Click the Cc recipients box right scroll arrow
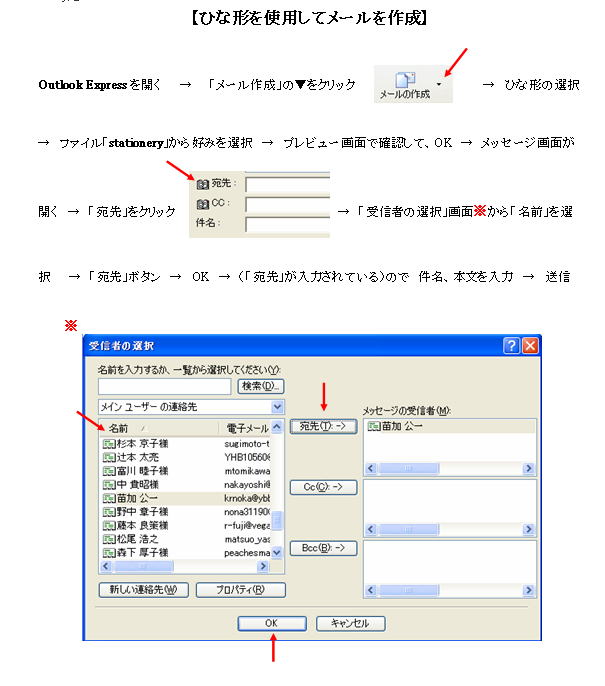This screenshot has width=605, height=686. [528, 529]
